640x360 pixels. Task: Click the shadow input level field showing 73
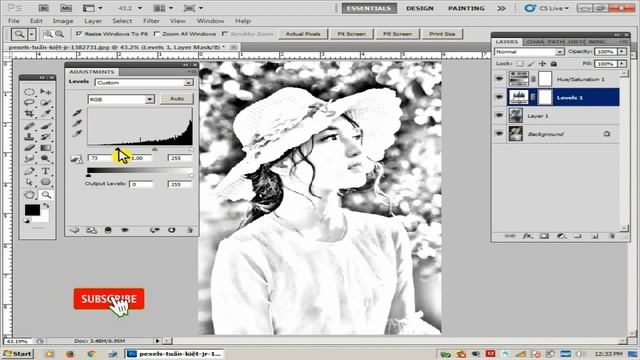click(100, 158)
